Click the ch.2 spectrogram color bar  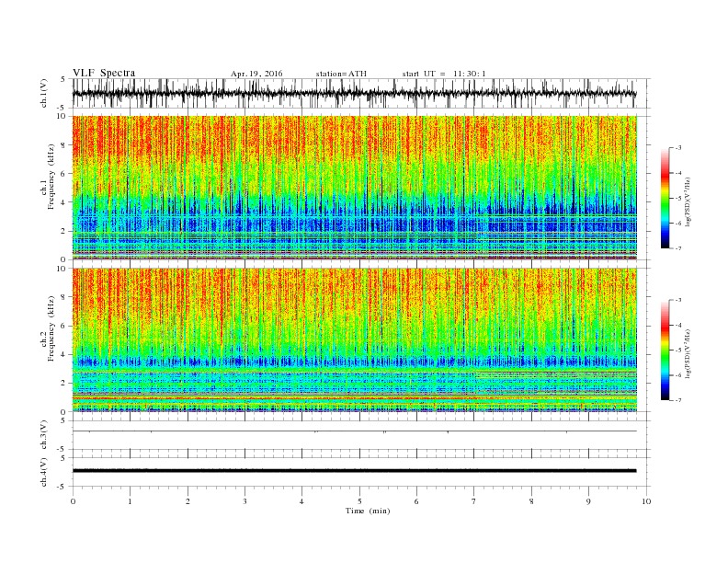click(x=665, y=350)
